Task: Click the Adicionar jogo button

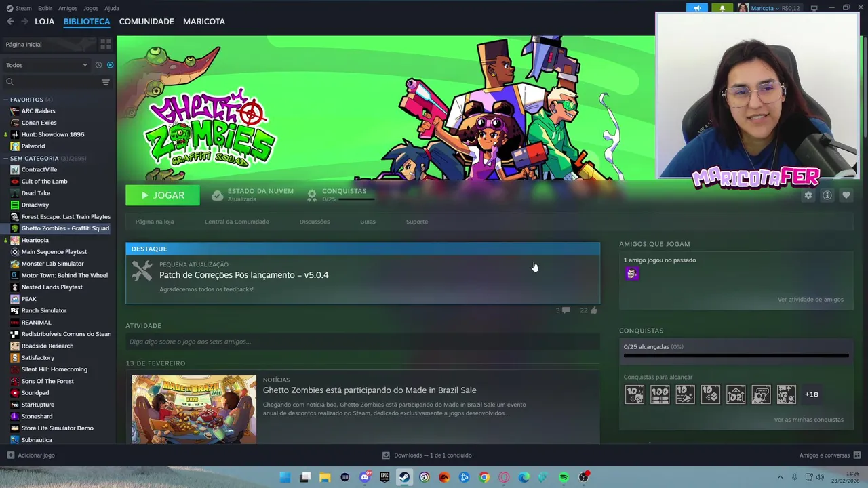Action: [31, 455]
